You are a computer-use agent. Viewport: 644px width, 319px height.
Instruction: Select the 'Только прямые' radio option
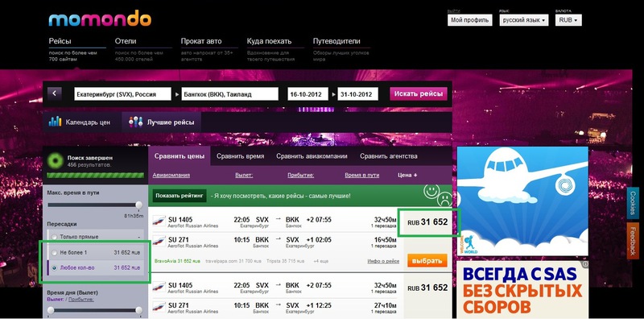pyautogui.click(x=54, y=237)
